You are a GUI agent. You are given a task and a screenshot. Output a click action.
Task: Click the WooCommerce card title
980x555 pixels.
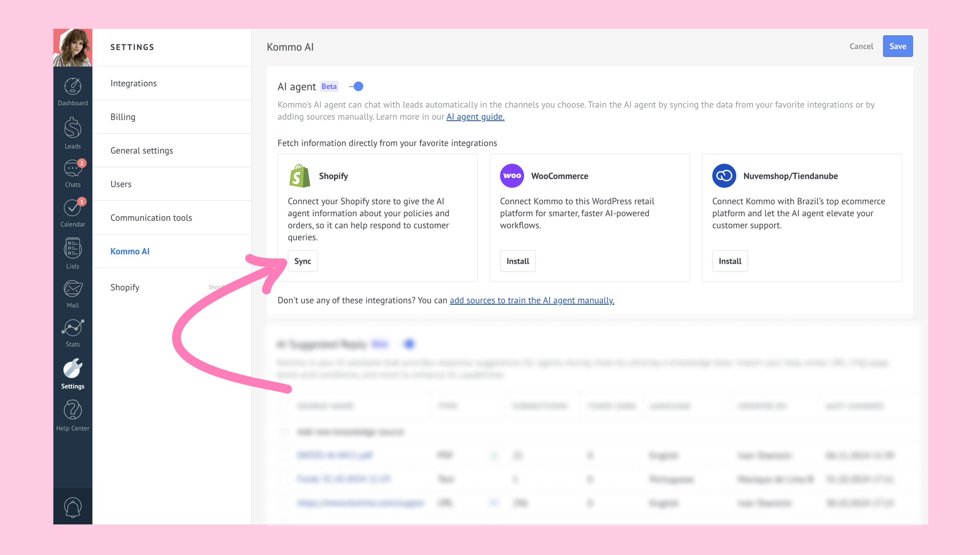click(x=559, y=176)
